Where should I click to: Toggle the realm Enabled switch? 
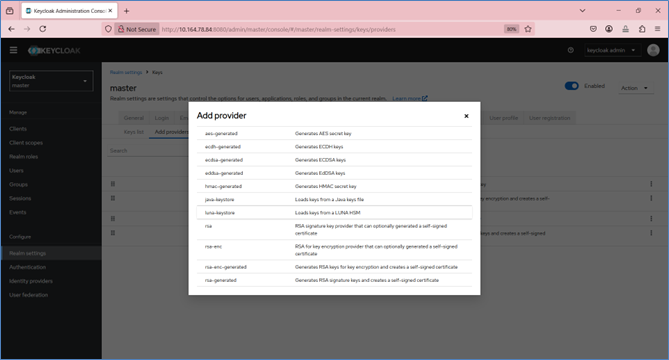click(571, 86)
